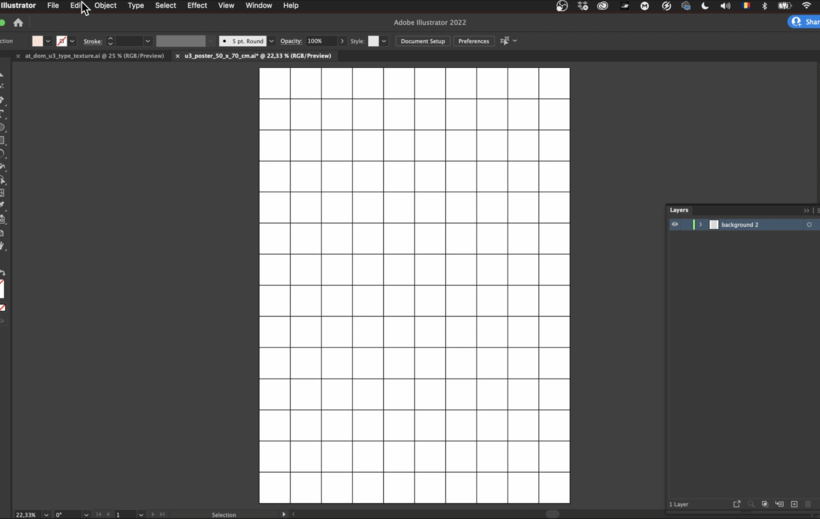820x519 pixels.
Task: Click the Opacity 100% input field
Action: [321, 41]
